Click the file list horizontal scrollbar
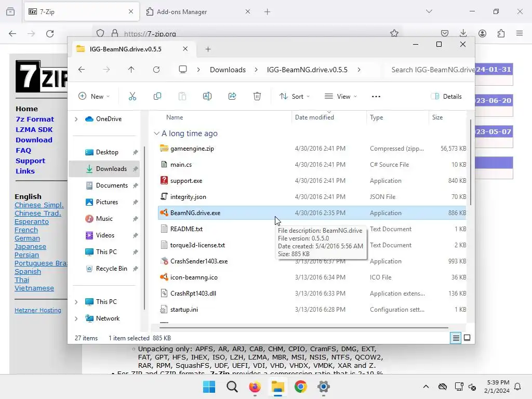 (x=303, y=328)
